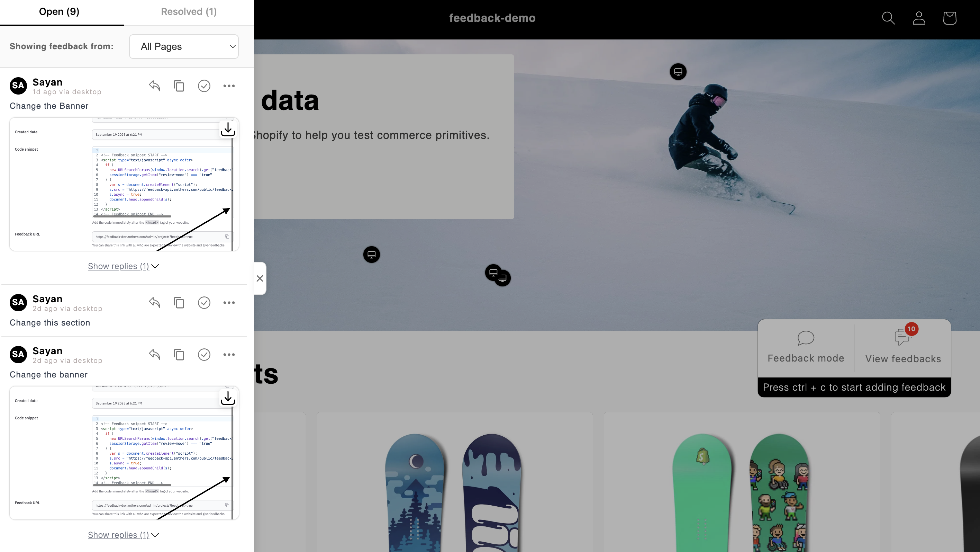Activate Feedback mode
980x552 pixels.
coord(806,347)
